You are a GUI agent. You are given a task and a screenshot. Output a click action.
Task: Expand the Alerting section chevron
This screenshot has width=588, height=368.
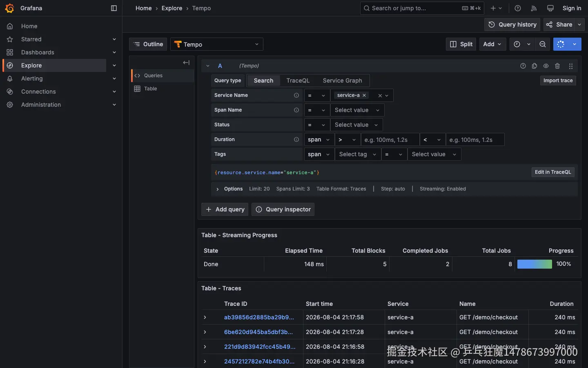click(114, 79)
